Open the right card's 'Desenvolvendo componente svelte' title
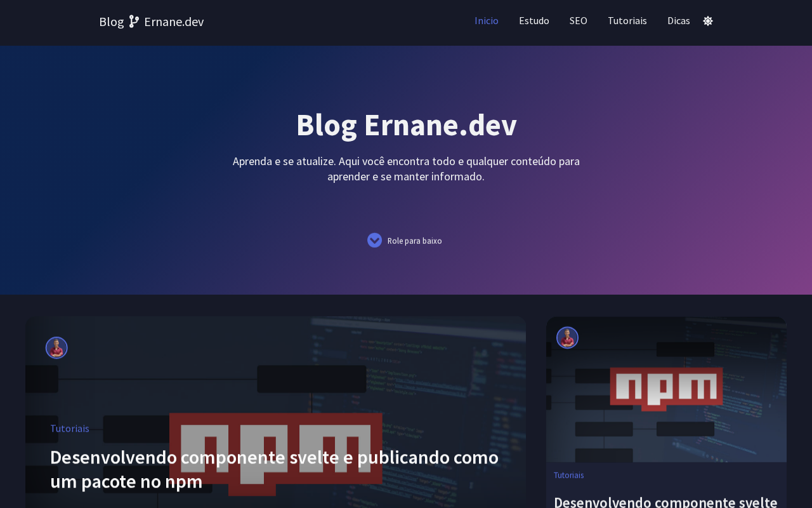Viewport: 812px width, 508px height. (666, 502)
